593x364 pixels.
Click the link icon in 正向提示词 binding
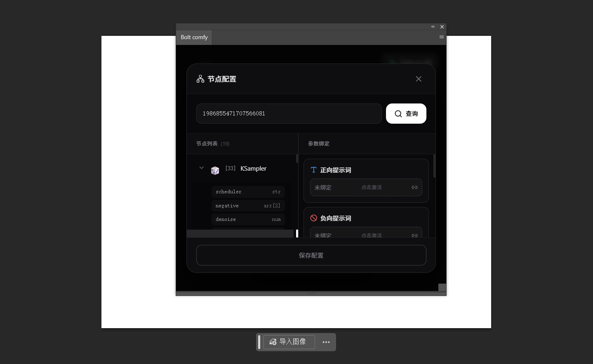tap(414, 188)
